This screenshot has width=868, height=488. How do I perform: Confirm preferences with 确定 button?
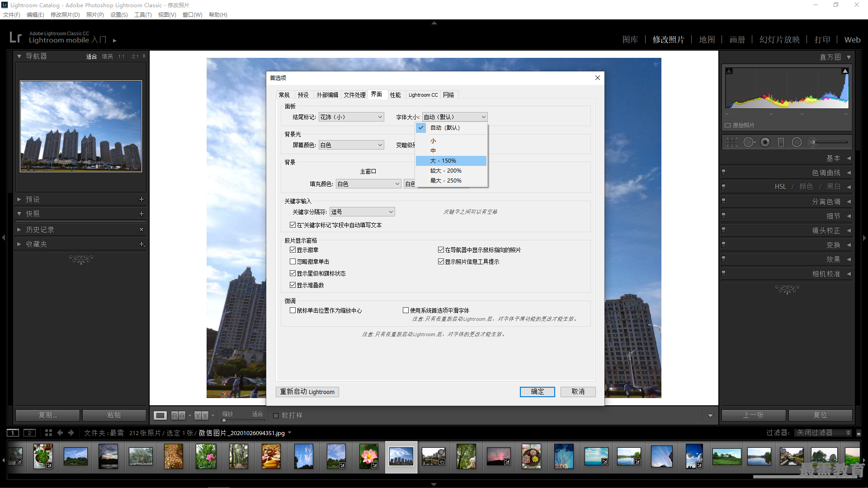[537, 392]
